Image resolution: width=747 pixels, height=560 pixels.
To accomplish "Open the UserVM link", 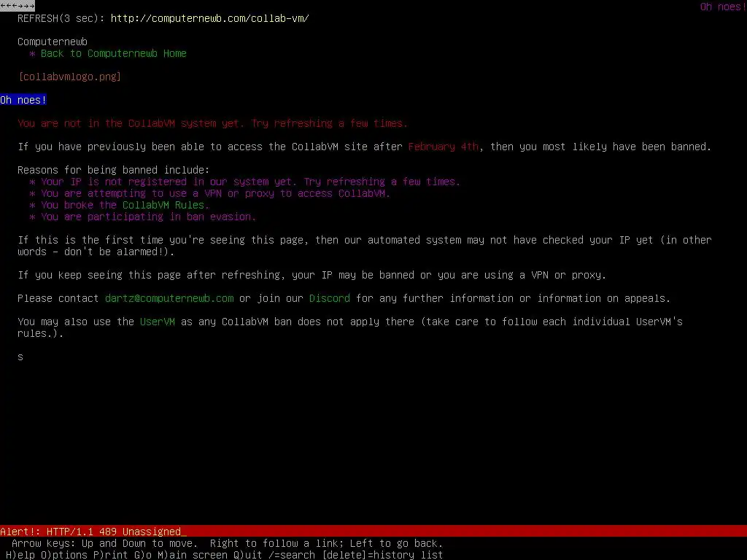I will tap(158, 322).
